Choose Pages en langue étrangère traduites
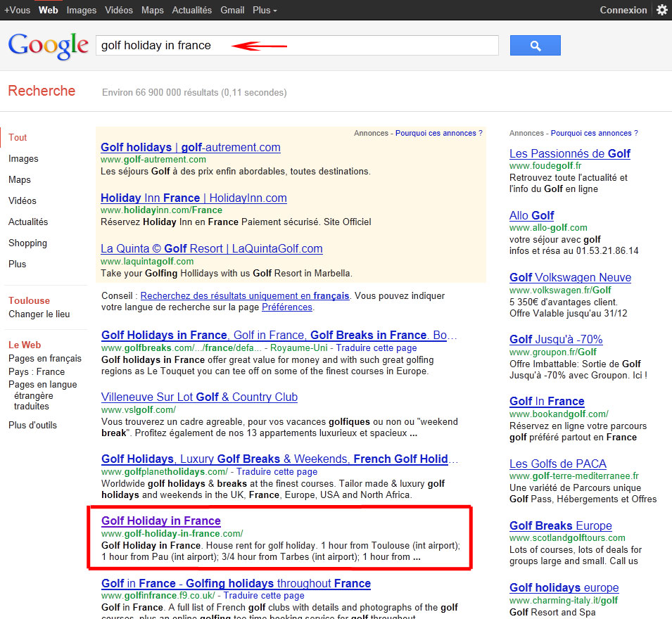The image size is (672, 619). click(42, 395)
